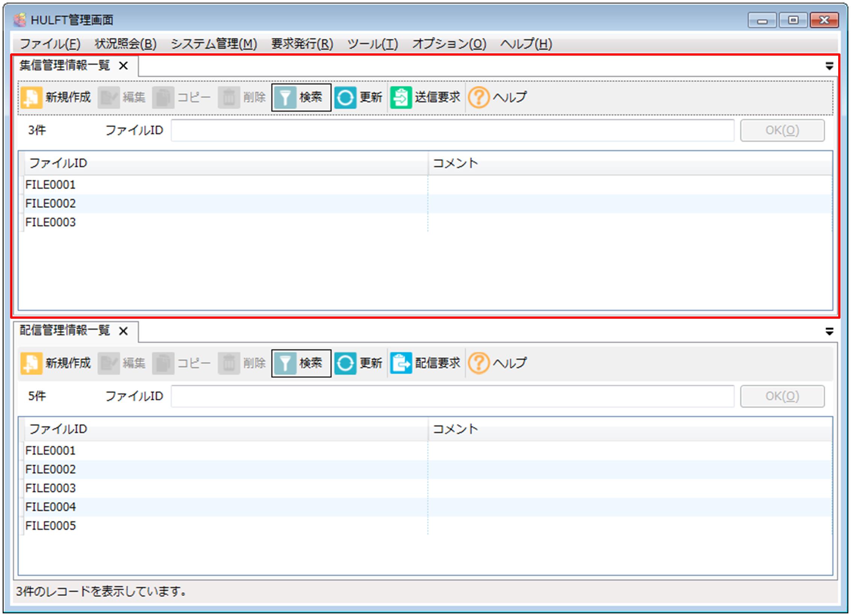Screen dimensions: 851x616
Task: Click 新規作成 icon in the 配信管理情報一覧 toolbar
Action: [x=31, y=363]
